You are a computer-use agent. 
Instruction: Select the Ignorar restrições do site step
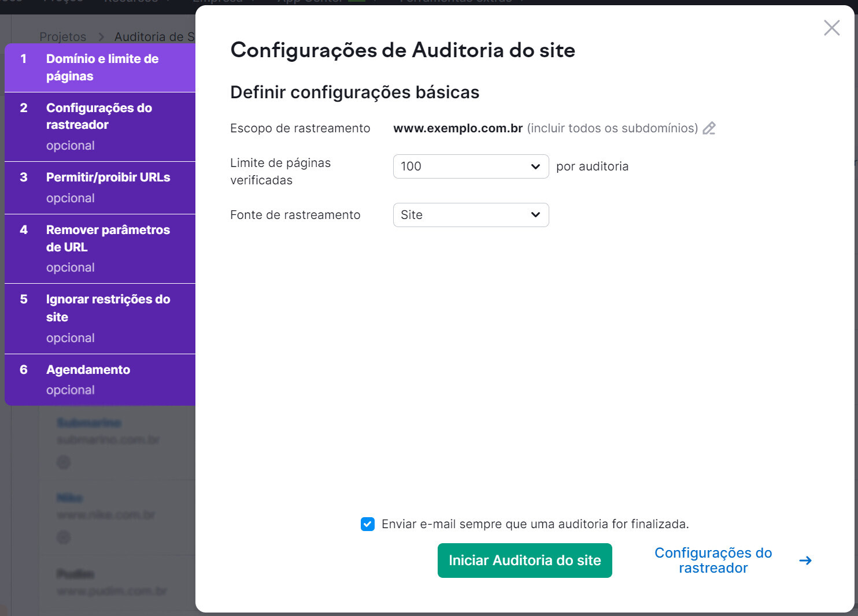click(x=108, y=308)
